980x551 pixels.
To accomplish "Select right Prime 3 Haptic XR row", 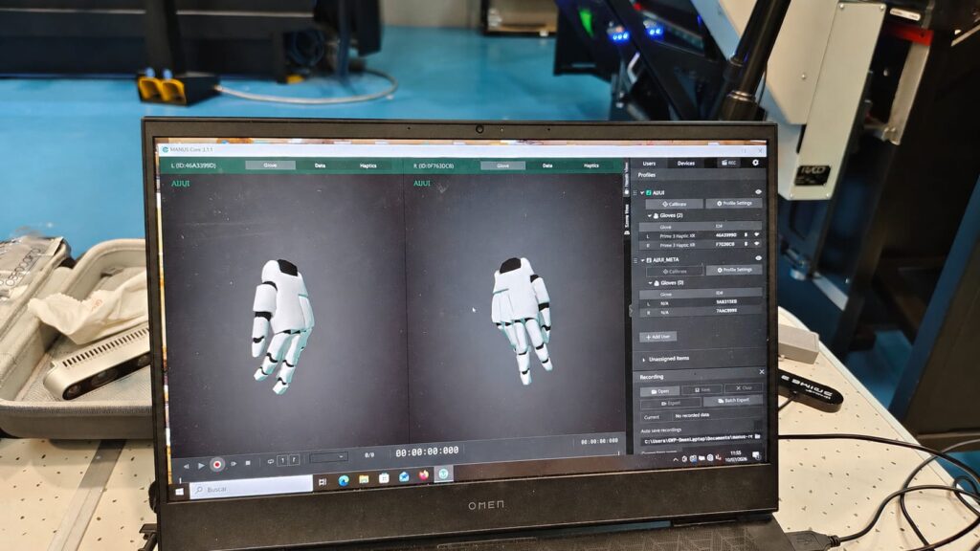I will 700,245.
